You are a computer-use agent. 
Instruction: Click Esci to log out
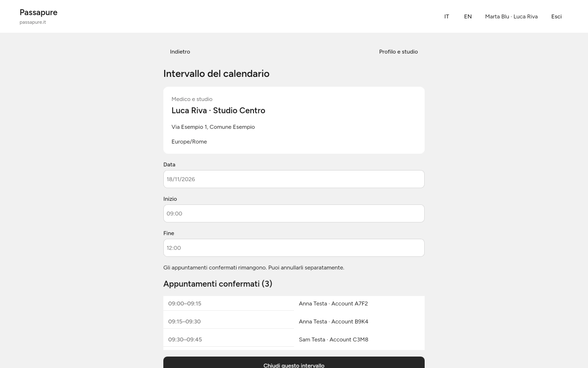pyautogui.click(x=557, y=16)
